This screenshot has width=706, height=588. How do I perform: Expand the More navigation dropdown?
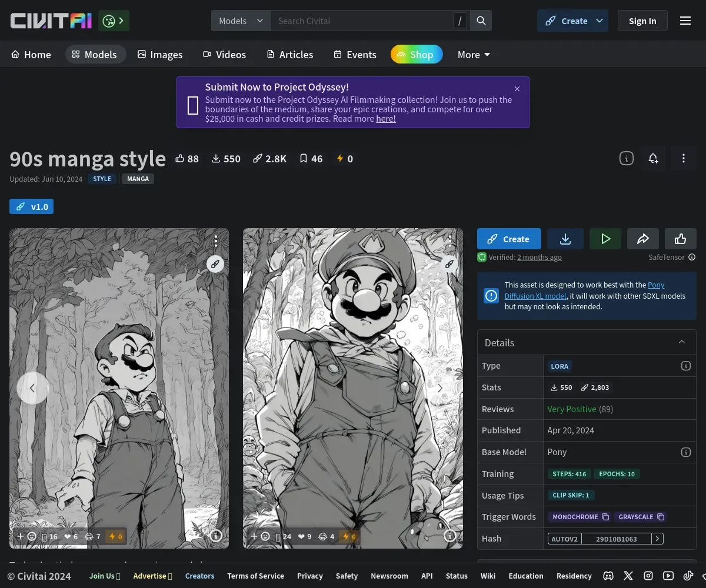(474, 54)
